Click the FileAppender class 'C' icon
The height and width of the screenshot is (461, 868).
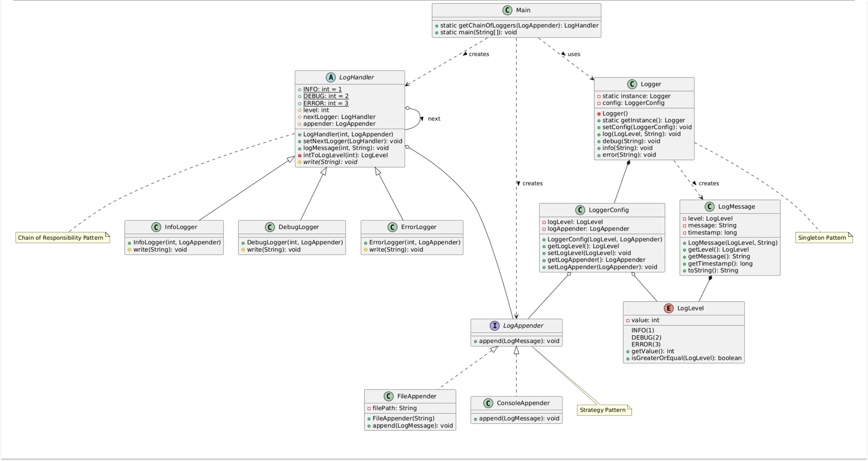[389, 396]
